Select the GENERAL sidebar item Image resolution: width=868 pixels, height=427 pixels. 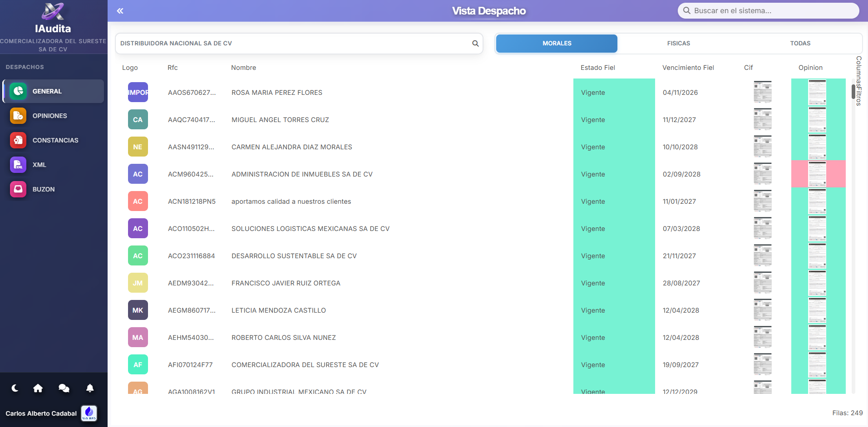[47, 91]
